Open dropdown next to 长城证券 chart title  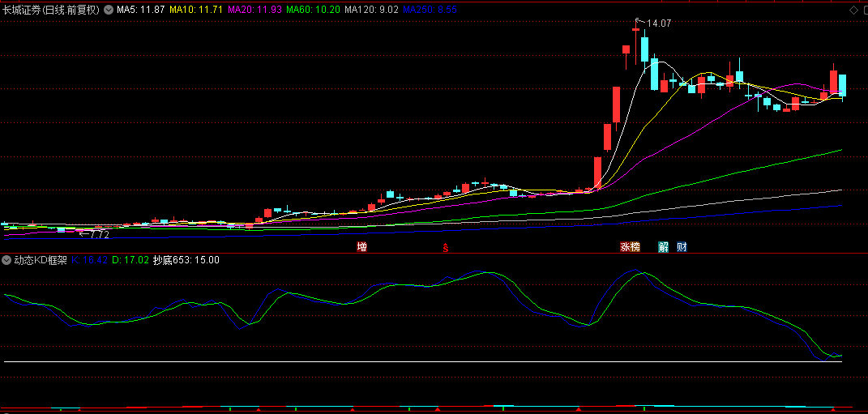click(109, 10)
